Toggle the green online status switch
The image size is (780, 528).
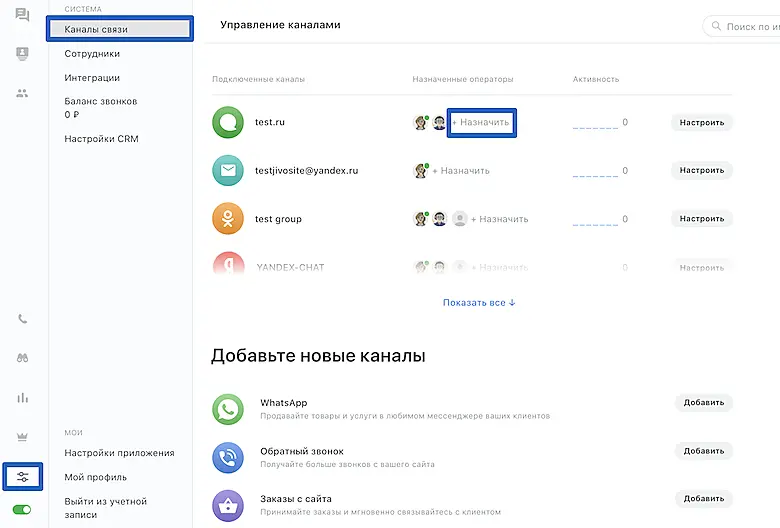coord(22,510)
